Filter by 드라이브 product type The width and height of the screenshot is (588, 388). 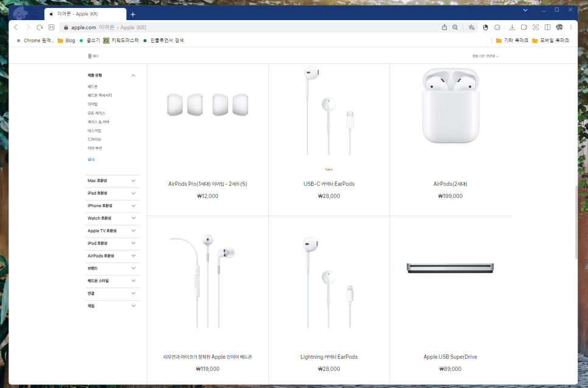point(94,139)
